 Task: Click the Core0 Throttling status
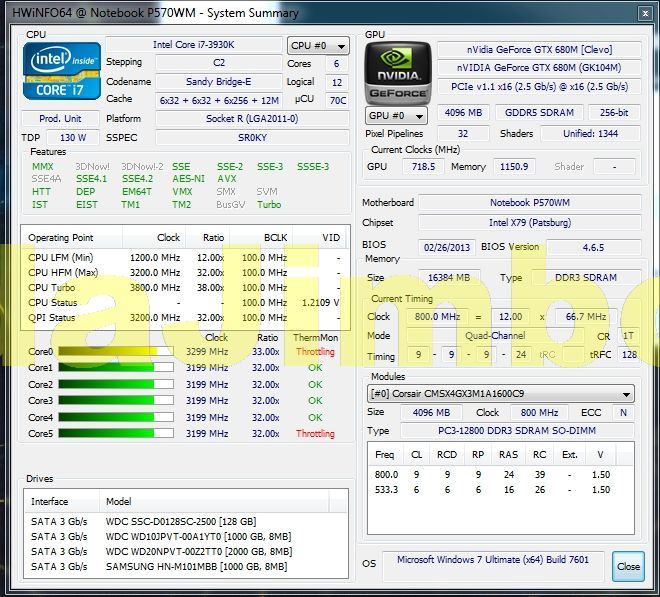(315, 352)
